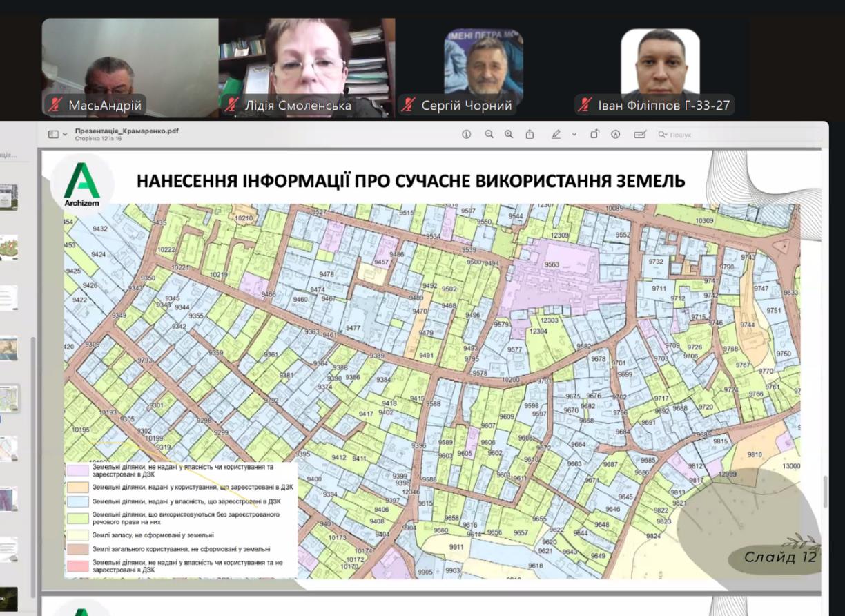Viewport: 845px width, 616px height.
Task: Open the highlight color dropdown arrow
Action: coord(574,135)
